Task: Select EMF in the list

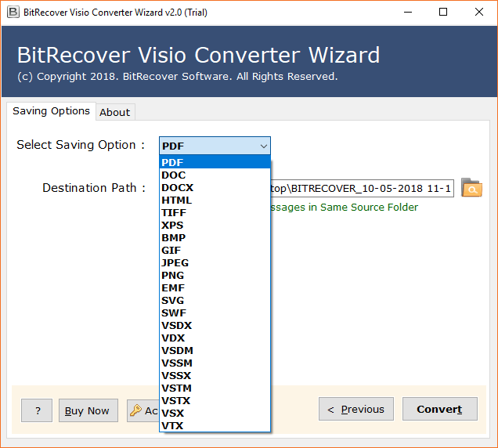Action: 215,288
